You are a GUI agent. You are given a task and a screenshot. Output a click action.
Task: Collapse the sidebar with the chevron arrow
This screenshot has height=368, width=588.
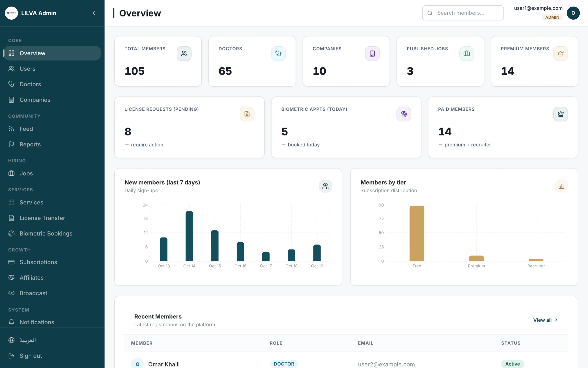94,13
